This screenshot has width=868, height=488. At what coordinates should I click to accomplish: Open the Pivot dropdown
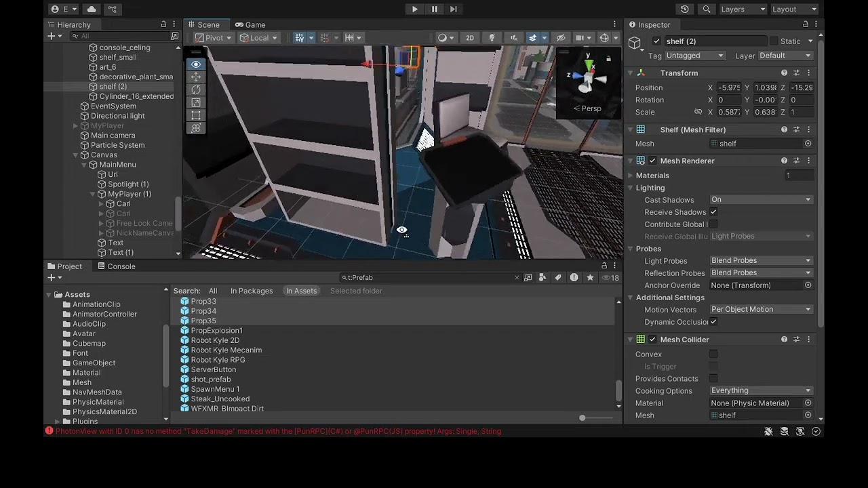click(214, 37)
